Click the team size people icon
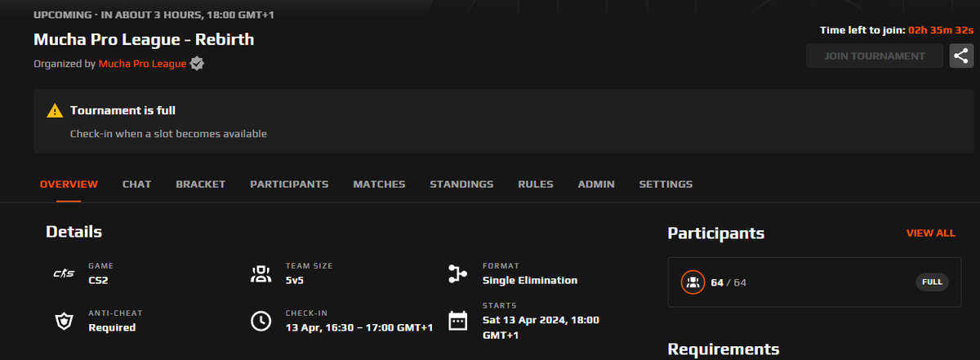This screenshot has height=360, width=980. pyautogui.click(x=260, y=273)
